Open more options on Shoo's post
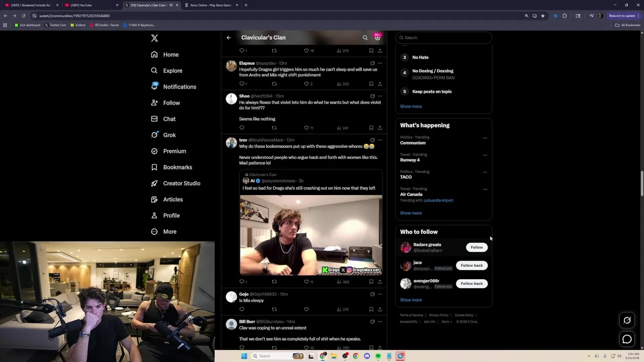Viewport: 644px width, 362px height. [x=380, y=96]
